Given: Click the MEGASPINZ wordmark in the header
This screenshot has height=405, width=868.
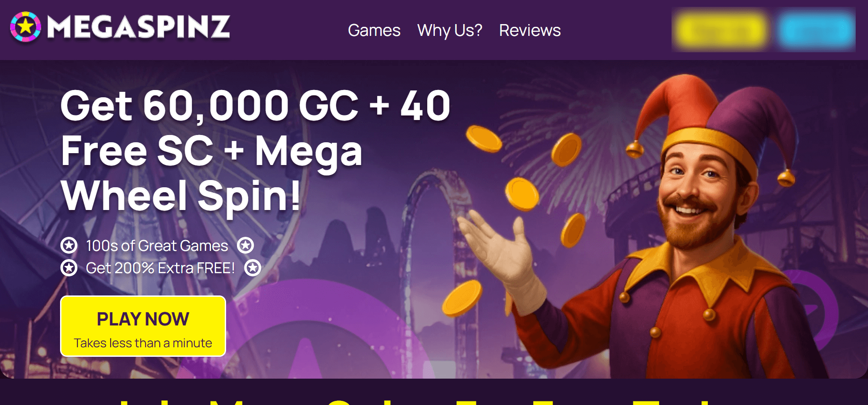Looking at the screenshot, I should click(x=139, y=27).
